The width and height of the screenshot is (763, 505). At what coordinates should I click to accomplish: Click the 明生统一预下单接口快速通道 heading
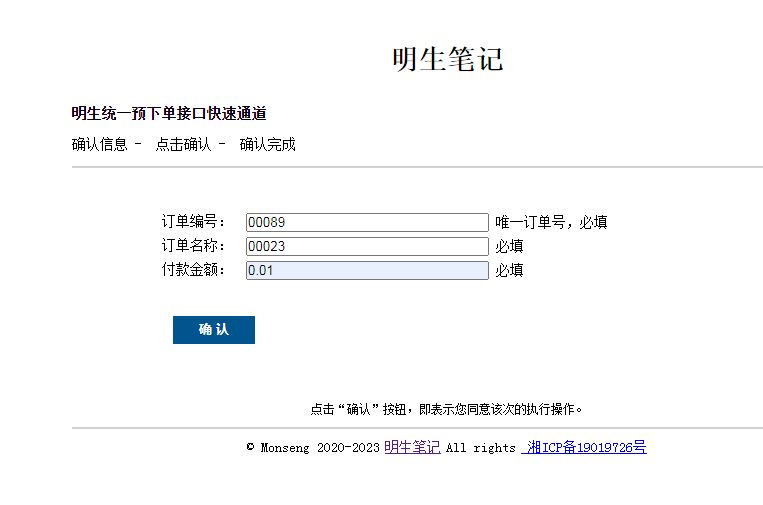169,113
